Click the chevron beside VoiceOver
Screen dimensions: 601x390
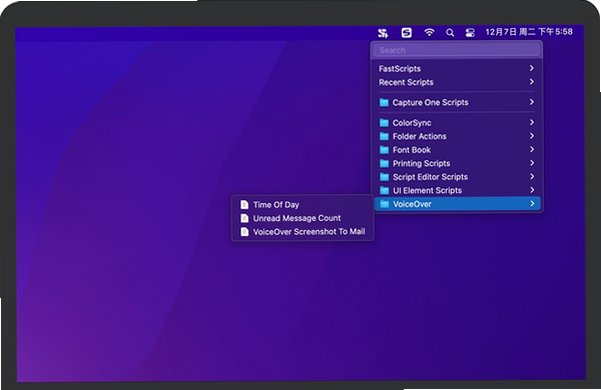pos(532,203)
